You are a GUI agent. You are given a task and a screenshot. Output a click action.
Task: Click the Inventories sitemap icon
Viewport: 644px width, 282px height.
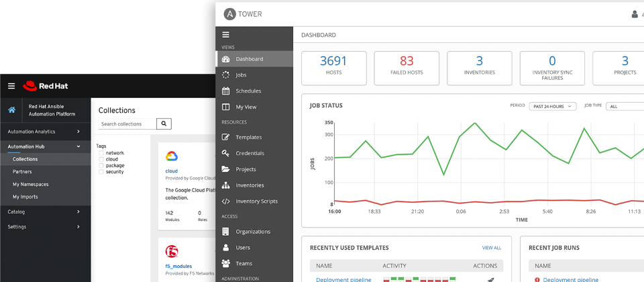(225, 185)
